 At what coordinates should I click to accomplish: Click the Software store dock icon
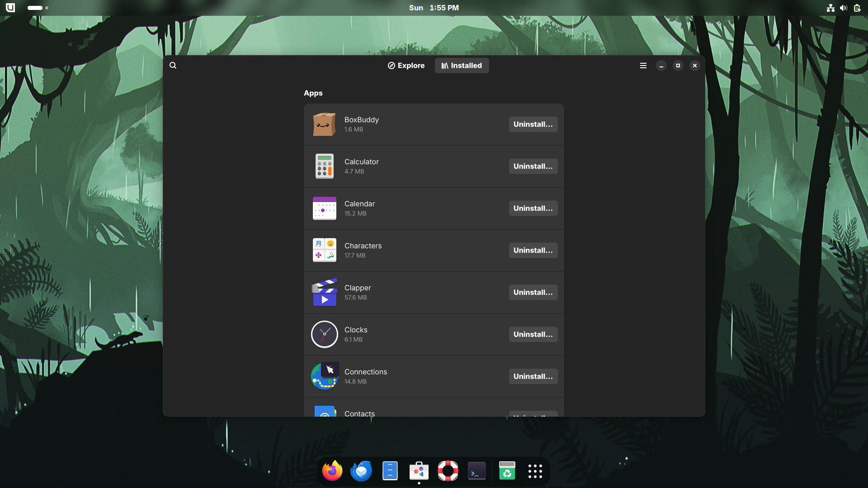[x=419, y=471]
